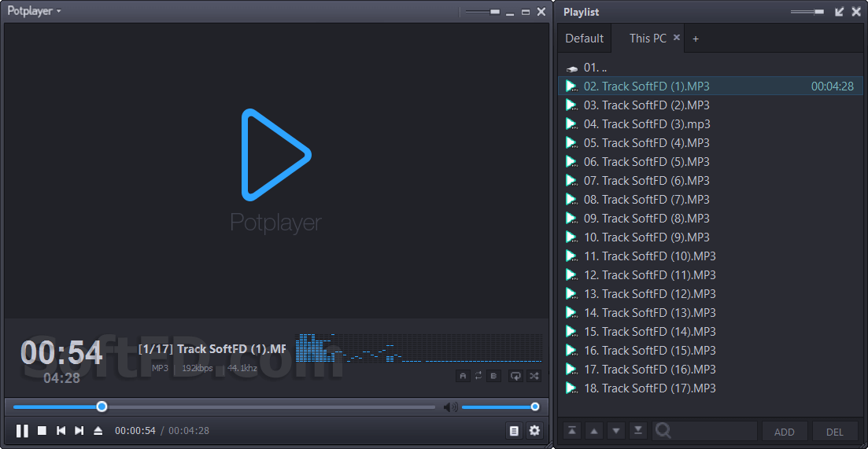The image size is (868, 449).
Task: Click the large 00:54 elapsed time display
Action: (x=61, y=352)
